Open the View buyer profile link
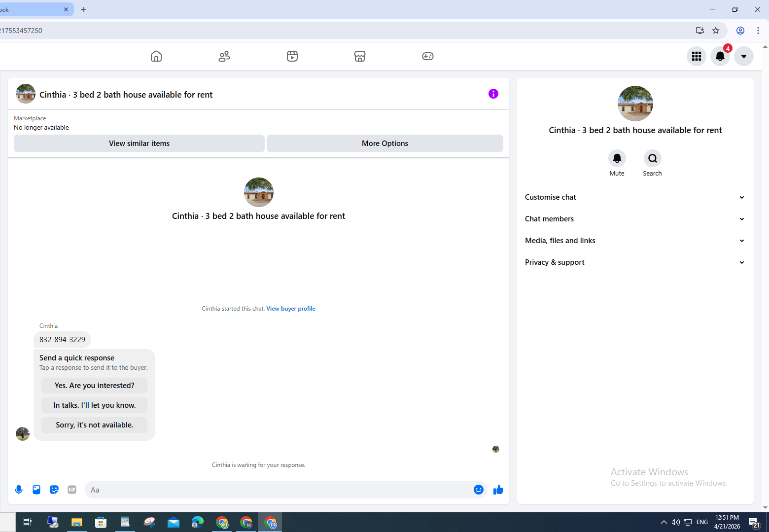Image resolution: width=769 pixels, height=532 pixels. coord(291,309)
